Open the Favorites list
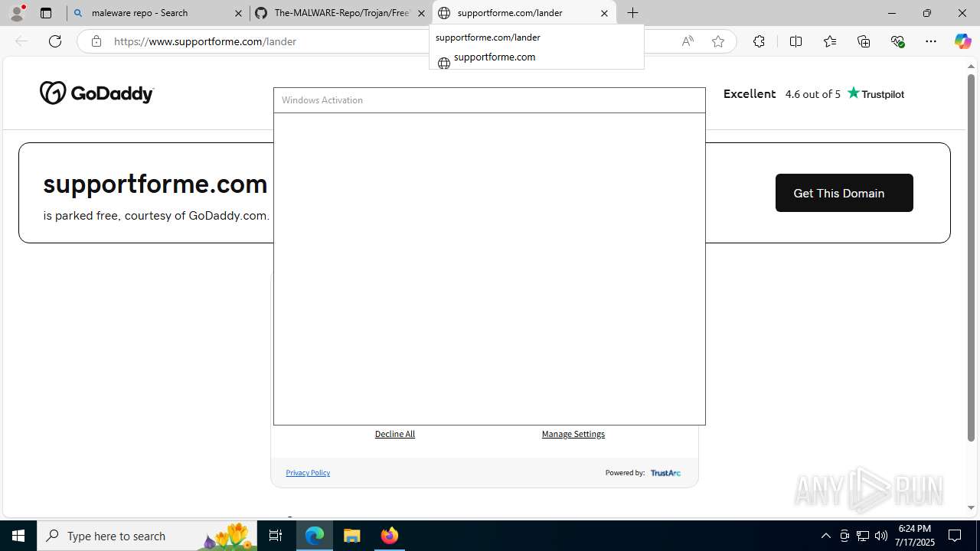This screenshot has height=551, width=980. click(830, 41)
